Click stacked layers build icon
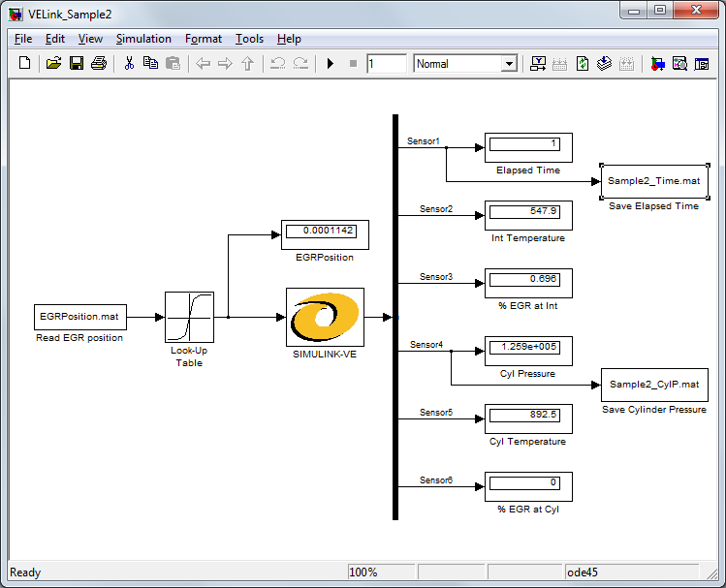This screenshot has height=588, width=726. pyautogui.click(x=604, y=63)
